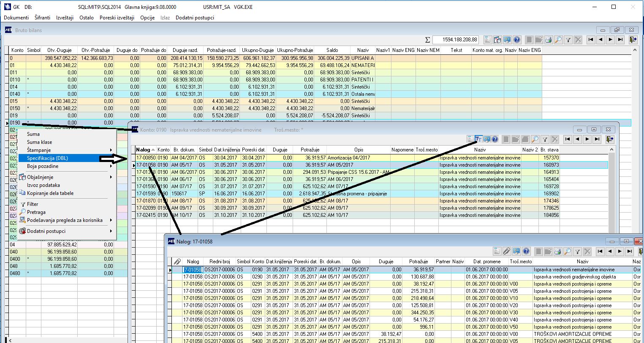Click the paperclip attachment icon in Nalog window toolbar
Screen dimensions: 644x343
click(x=507, y=251)
